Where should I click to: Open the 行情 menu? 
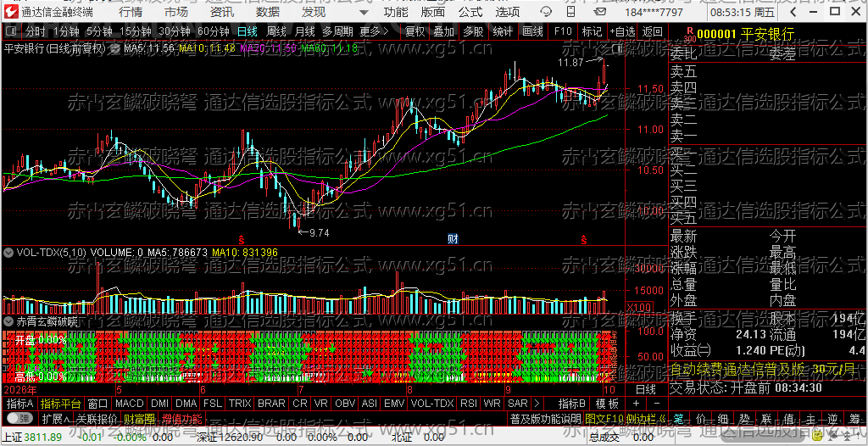131,12
